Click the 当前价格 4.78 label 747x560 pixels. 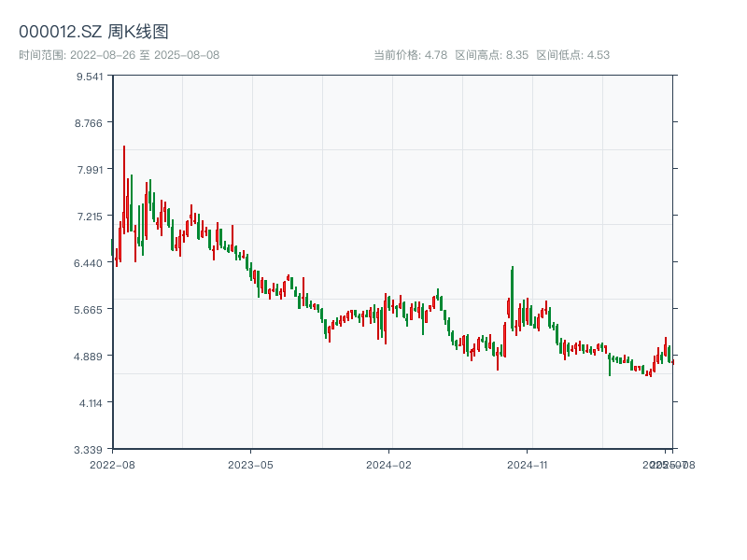[410, 55]
